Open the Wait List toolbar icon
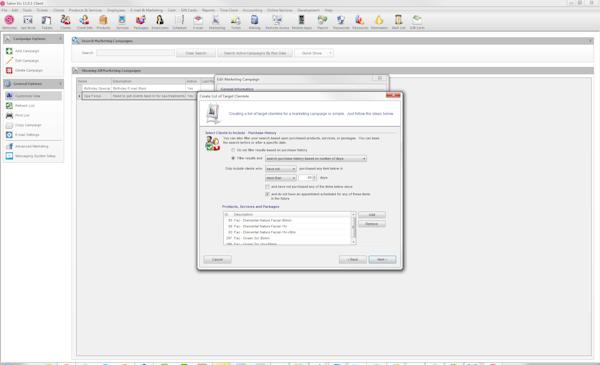Image resolution: width=600 pixels, height=365 pixels. (398, 22)
